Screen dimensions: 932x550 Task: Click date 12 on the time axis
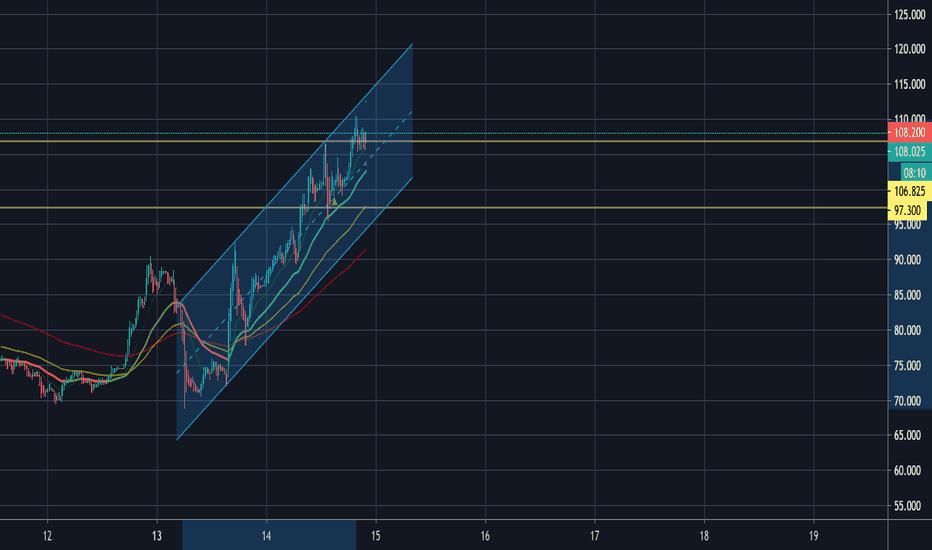[x=48, y=536]
